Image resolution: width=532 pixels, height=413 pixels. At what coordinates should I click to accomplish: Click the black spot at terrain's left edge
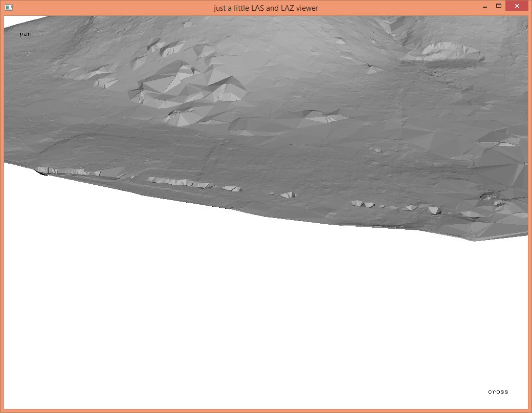coord(42,173)
